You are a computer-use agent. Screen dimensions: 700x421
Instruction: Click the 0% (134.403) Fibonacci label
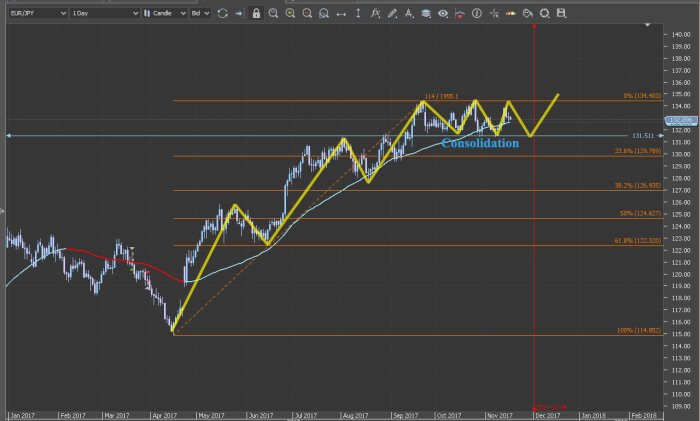(642, 96)
